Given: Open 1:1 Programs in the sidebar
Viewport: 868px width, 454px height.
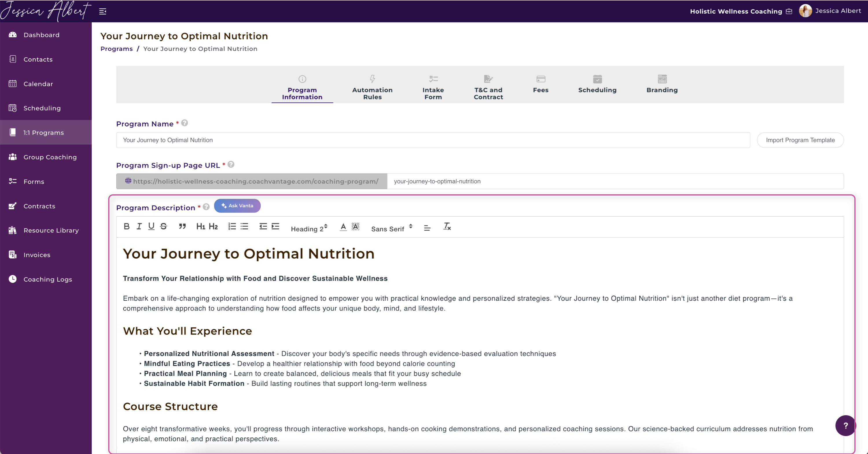Looking at the screenshot, I should [x=46, y=132].
